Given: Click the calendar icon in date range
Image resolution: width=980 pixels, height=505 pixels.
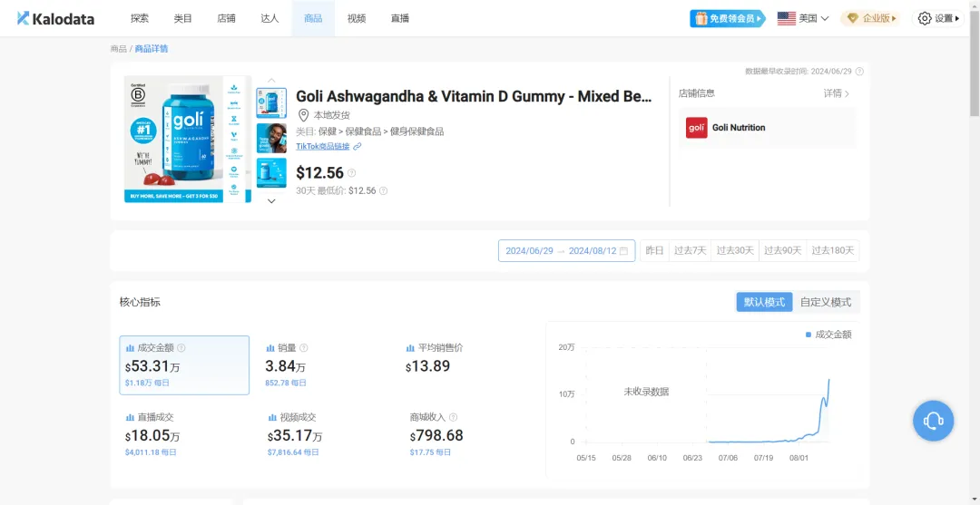Looking at the screenshot, I should pos(623,251).
